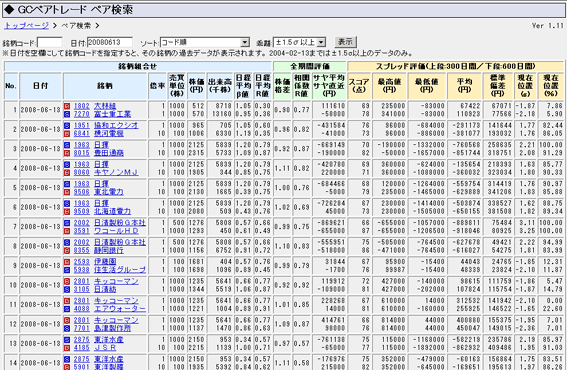Focus the 日付 field containing 20080613

click(110, 43)
